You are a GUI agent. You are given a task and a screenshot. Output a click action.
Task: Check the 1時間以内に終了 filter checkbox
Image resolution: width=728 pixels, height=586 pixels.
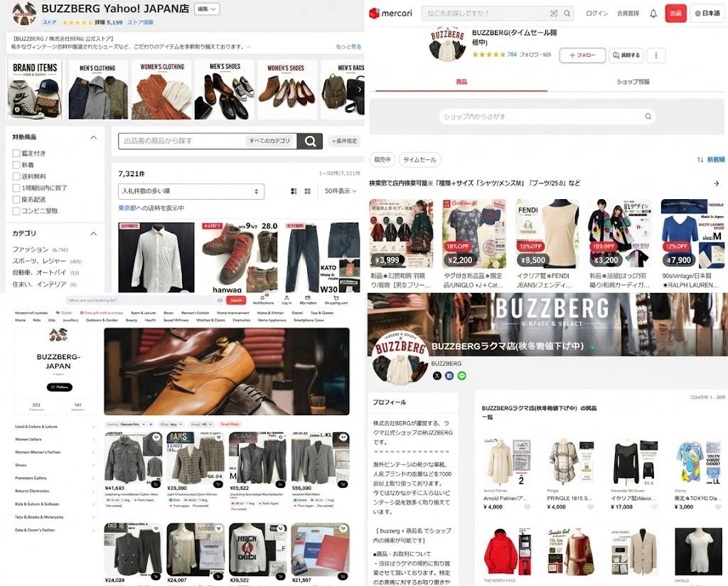16,188
